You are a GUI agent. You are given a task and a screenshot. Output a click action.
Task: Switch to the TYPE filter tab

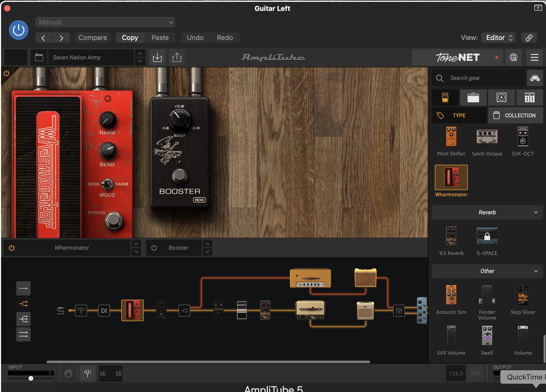click(459, 115)
